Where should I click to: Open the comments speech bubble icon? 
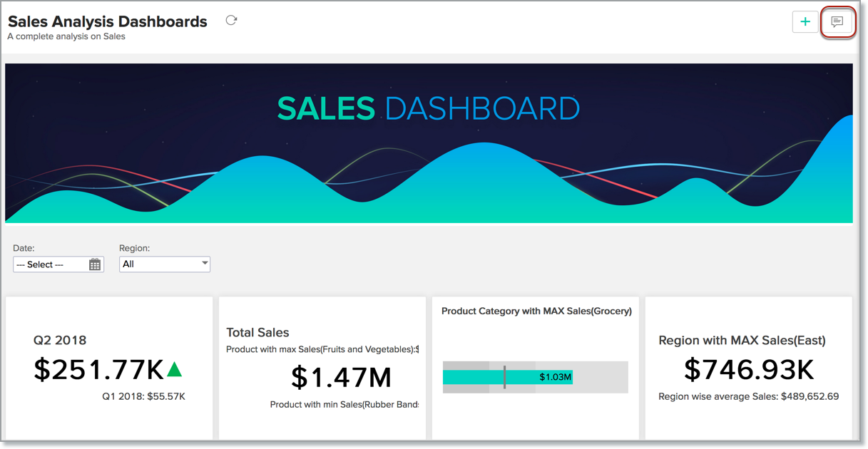[837, 22]
